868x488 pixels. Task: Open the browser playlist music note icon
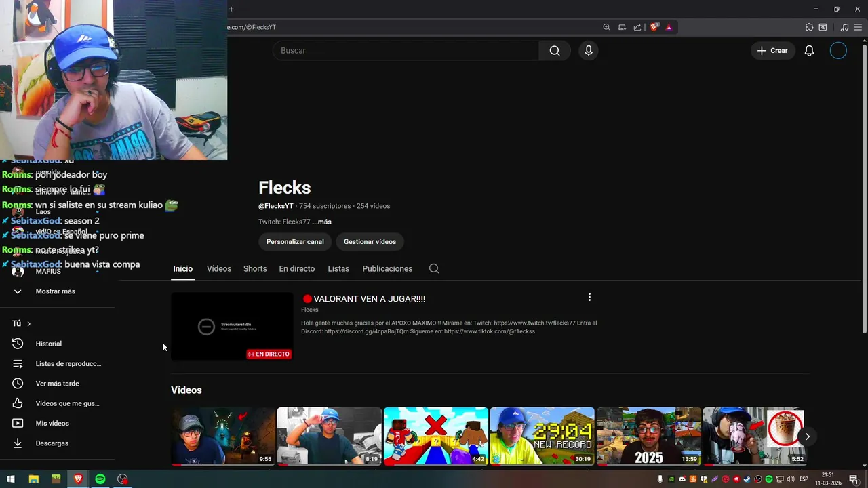tap(844, 27)
